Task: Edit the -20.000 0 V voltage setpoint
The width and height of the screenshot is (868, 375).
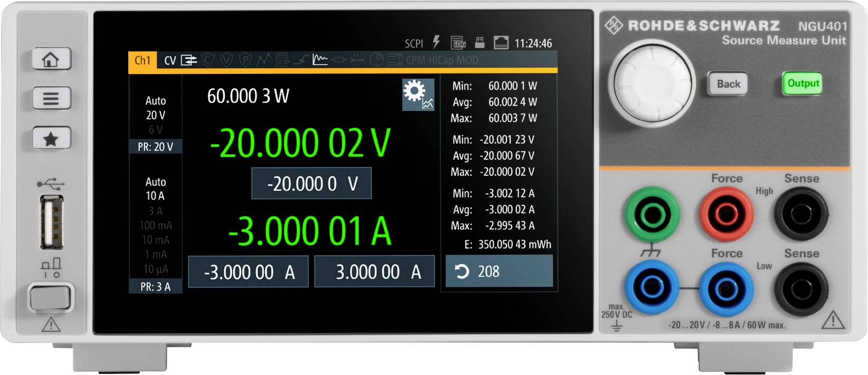Action: coord(312,184)
